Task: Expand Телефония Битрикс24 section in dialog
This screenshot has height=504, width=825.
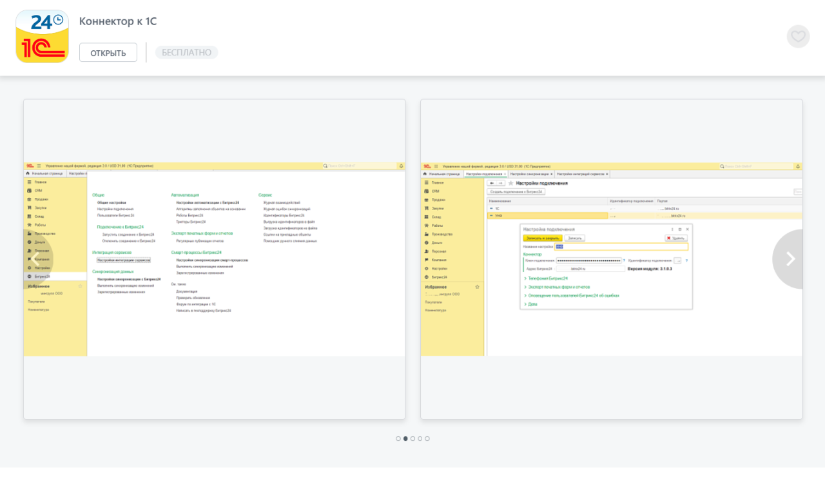Action: pos(547,278)
